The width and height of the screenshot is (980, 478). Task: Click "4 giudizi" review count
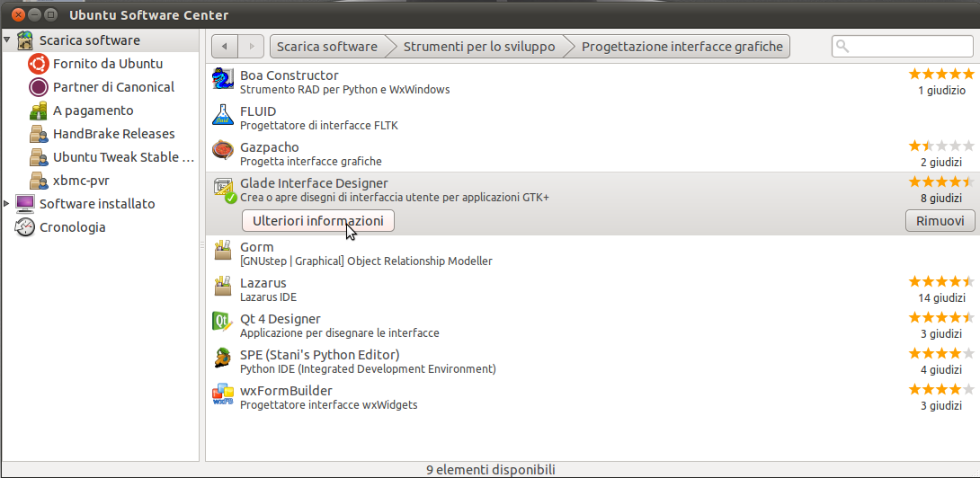point(941,369)
